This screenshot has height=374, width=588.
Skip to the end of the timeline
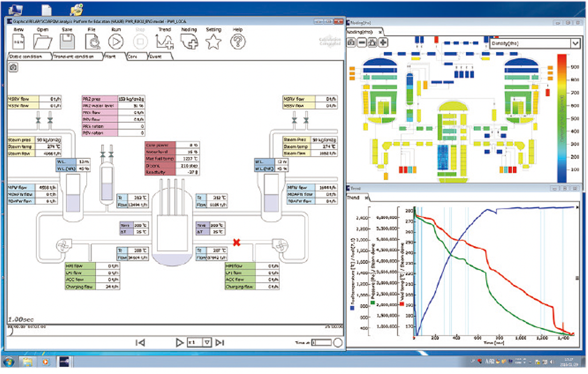(219, 342)
